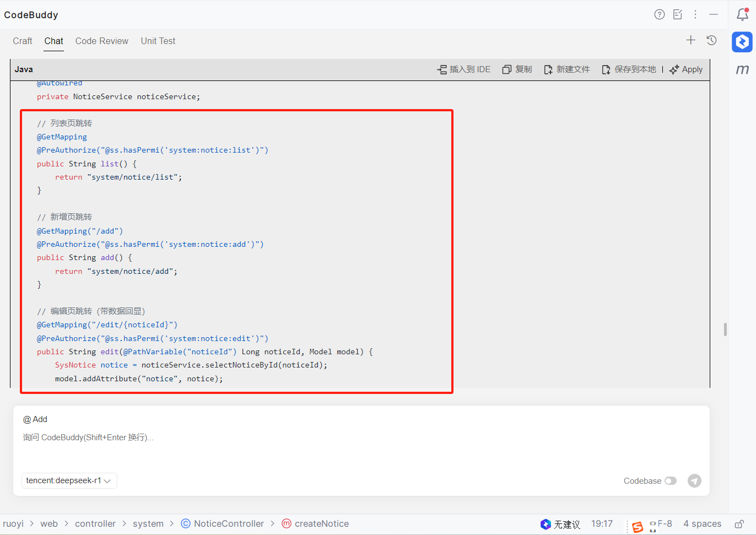Screen dimensions: 756x535
Task: Click the 'system:notice:edit' PreAuthorize line
Action: point(153,339)
